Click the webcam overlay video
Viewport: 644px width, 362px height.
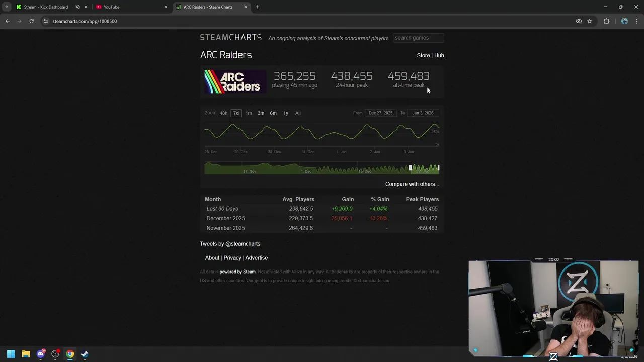553,308
